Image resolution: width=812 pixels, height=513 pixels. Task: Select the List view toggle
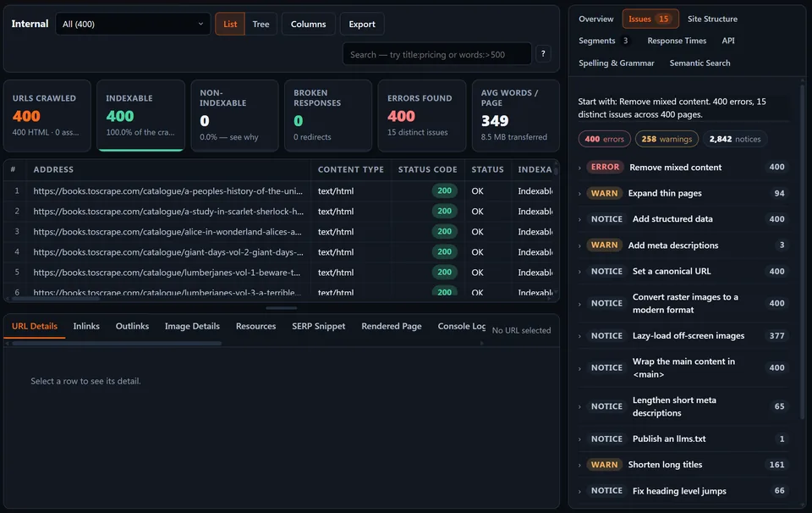230,24
